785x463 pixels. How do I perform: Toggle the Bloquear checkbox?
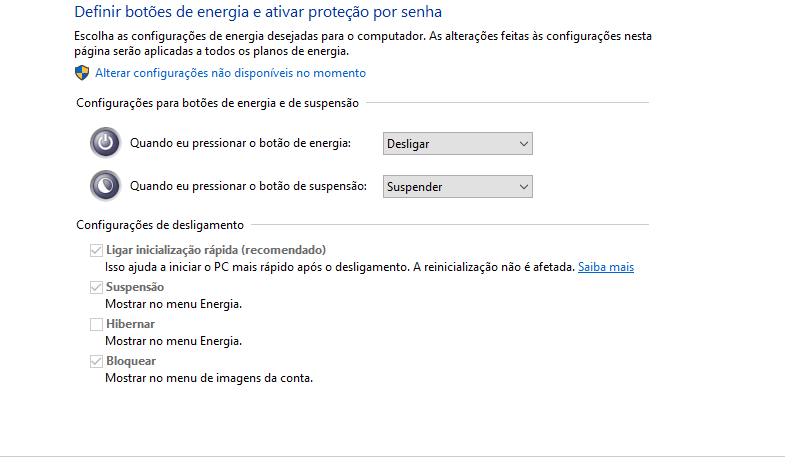(96, 361)
